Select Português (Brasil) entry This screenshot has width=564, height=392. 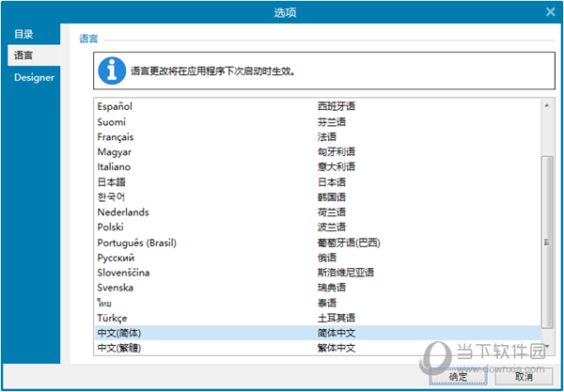coord(318,243)
